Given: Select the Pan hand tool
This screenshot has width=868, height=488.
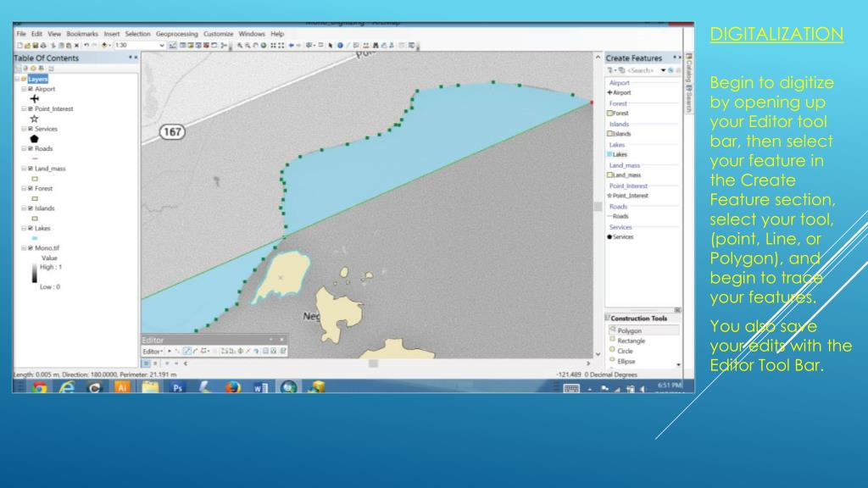Looking at the screenshot, I should tap(256, 46).
